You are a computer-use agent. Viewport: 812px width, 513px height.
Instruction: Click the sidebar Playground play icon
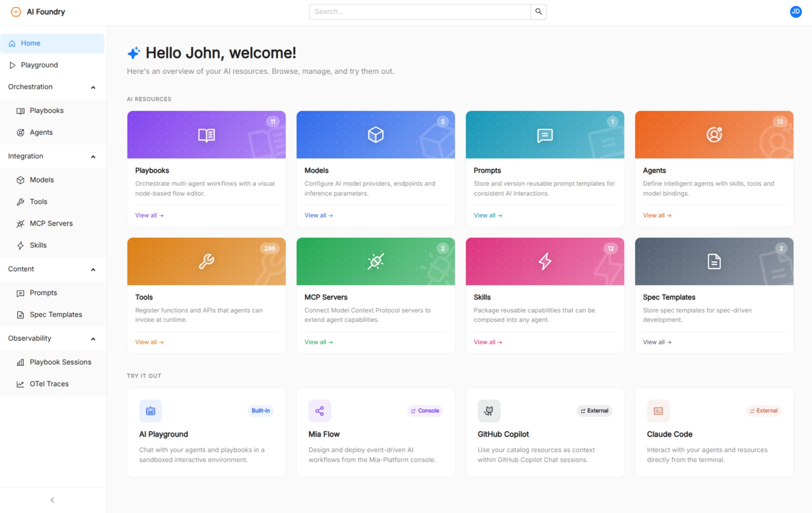pyautogui.click(x=13, y=65)
